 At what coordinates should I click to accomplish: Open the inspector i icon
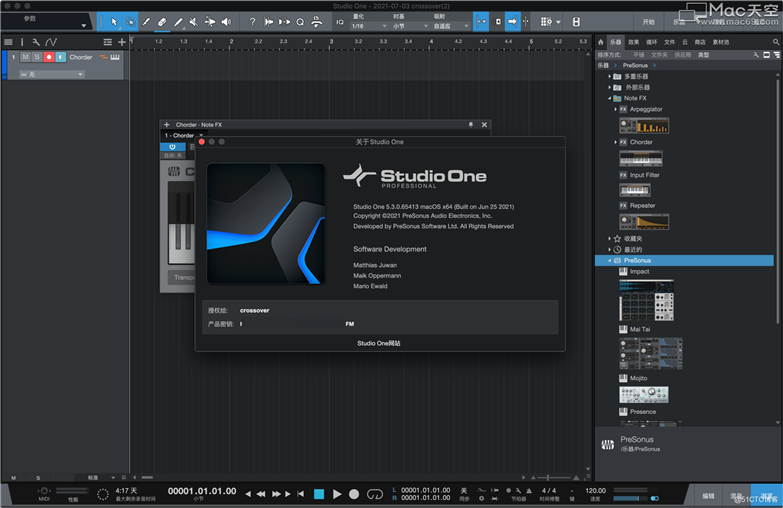21,42
